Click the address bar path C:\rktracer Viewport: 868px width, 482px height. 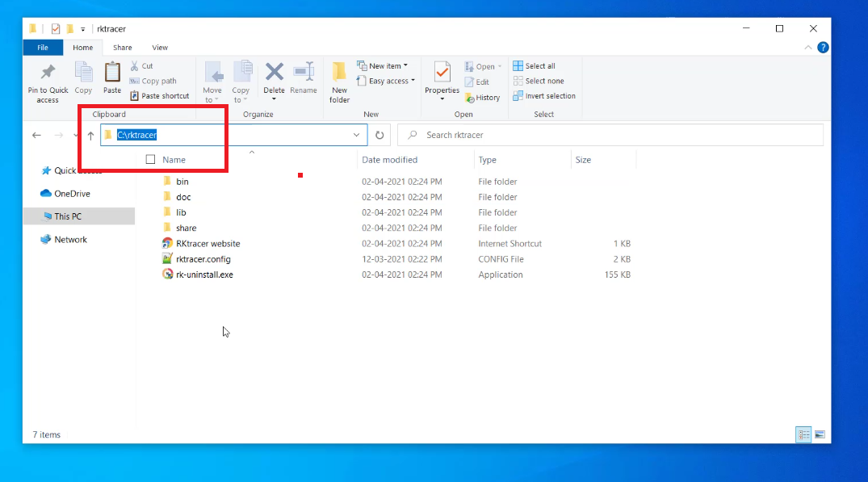(x=136, y=135)
